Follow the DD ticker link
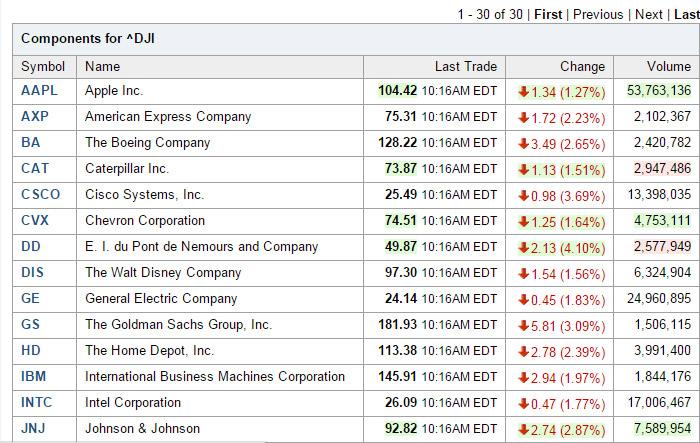 point(31,247)
